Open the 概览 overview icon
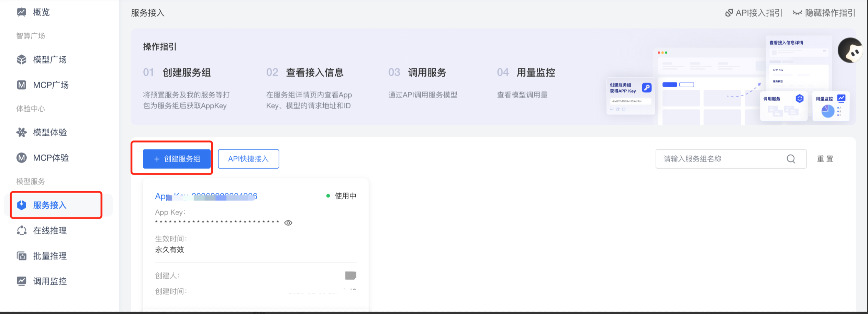The image size is (868, 314). (x=21, y=12)
